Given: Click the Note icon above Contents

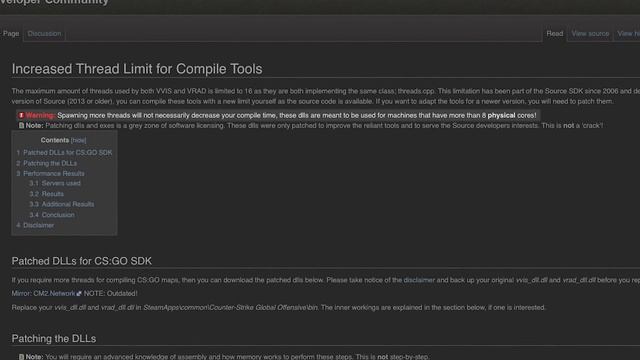Looking at the screenshot, I should pyautogui.click(x=21, y=126).
